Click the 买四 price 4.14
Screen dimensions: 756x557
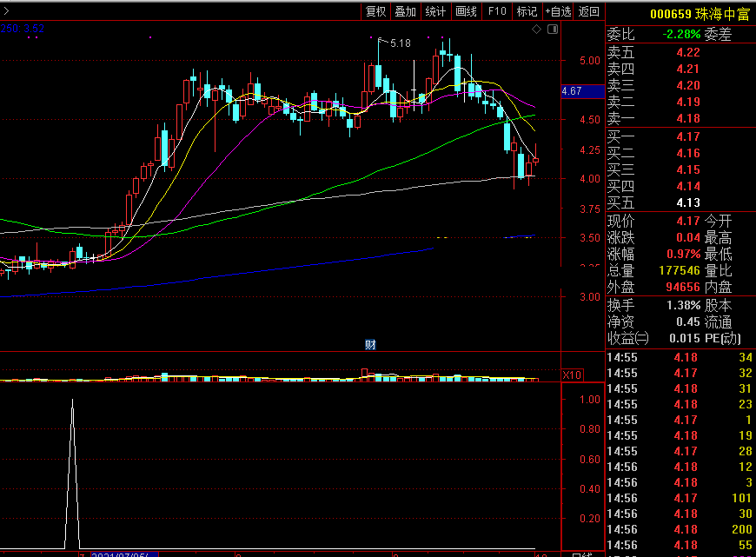tap(688, 186)
